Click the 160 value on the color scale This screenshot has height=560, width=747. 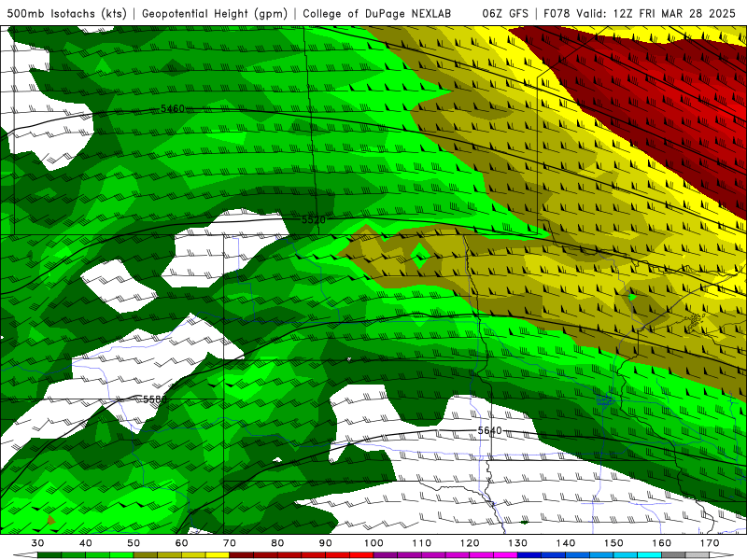pyautogui.click(x=662, y=543)
